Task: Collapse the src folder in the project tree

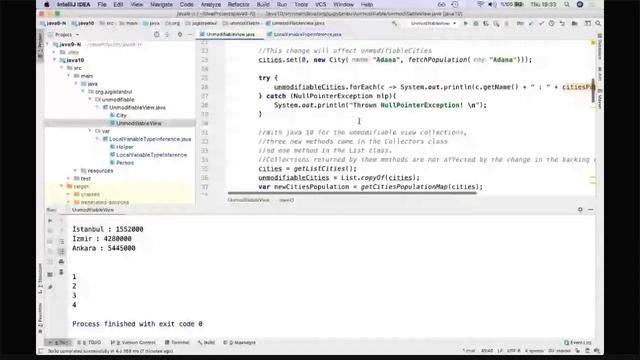Action: [62, 68]
